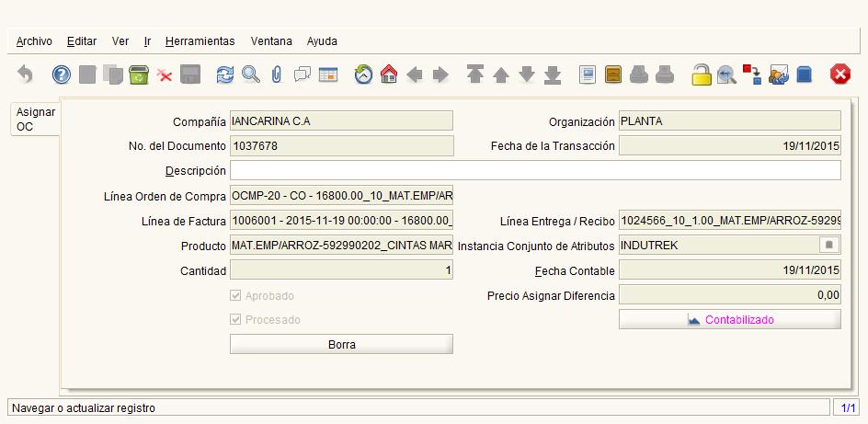Open the Archivo menu
This screenshot has width=868, height=424.
click(34, 41)
